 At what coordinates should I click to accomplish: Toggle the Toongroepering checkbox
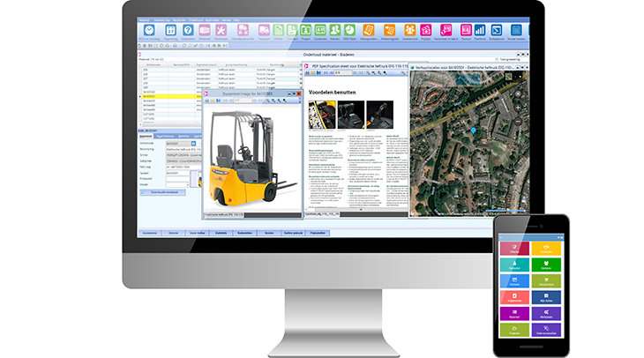tap(497, 60)
